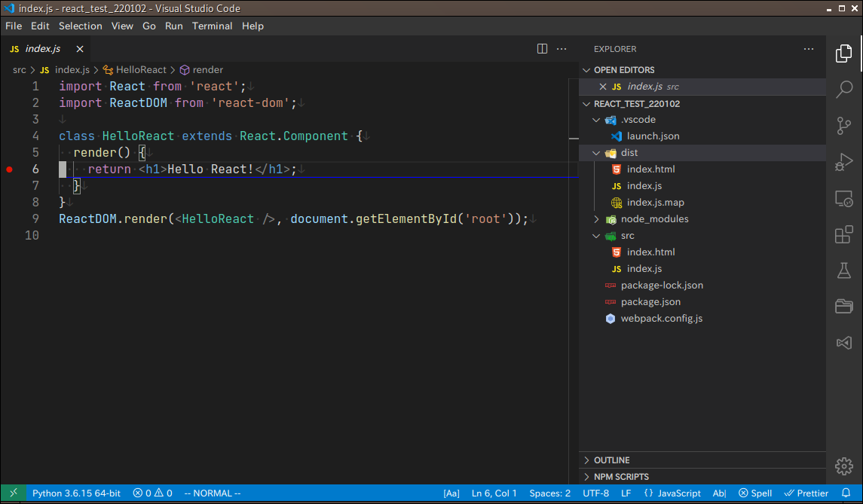
Task: Open the View menu
Action: point(122,26)
